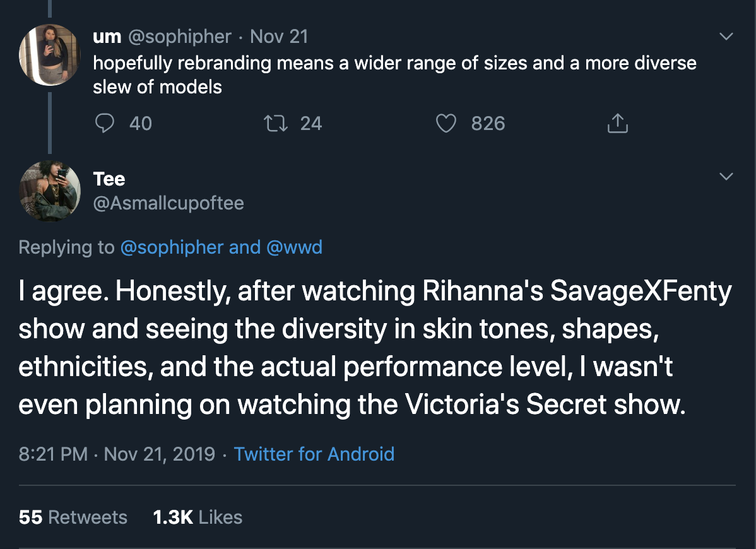Open Tee's profile avatar
756x549 pixels.
50,191
